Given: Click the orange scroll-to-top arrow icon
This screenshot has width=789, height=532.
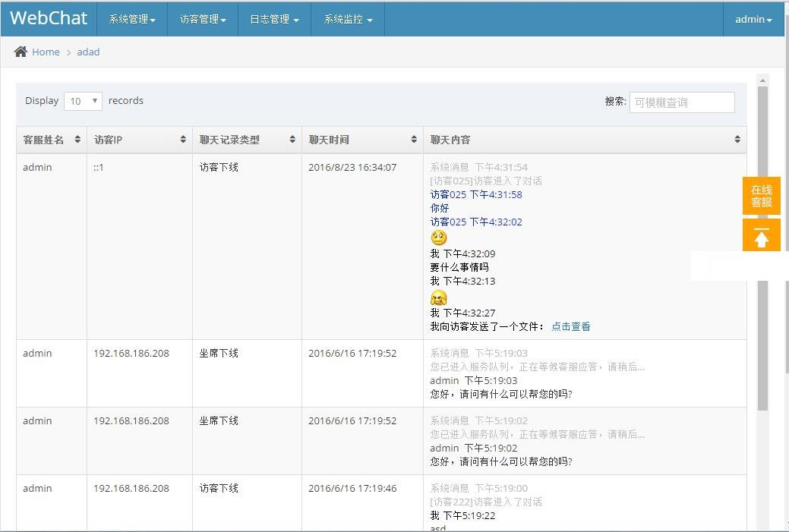Looking at the screenshot, I should [761, 238].
